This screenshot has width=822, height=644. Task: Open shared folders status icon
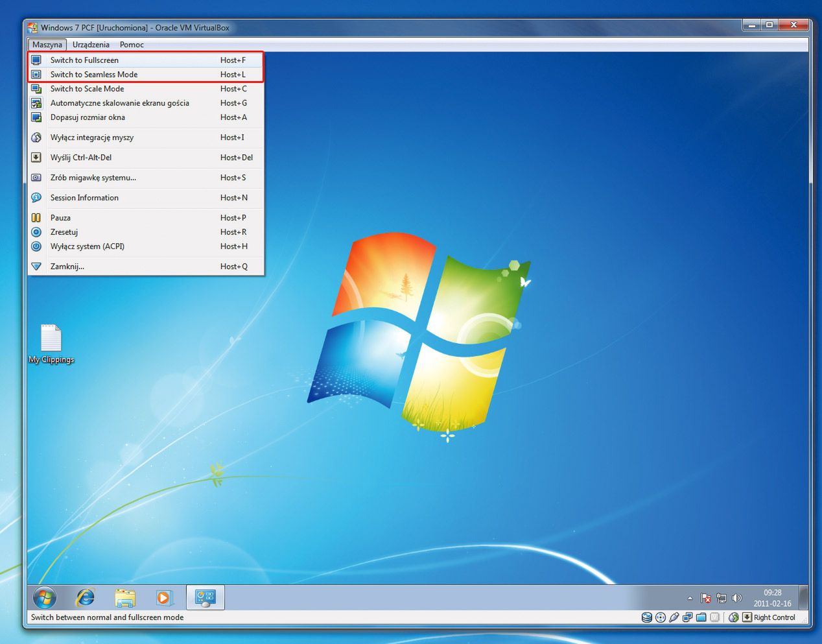pos(701,617)
